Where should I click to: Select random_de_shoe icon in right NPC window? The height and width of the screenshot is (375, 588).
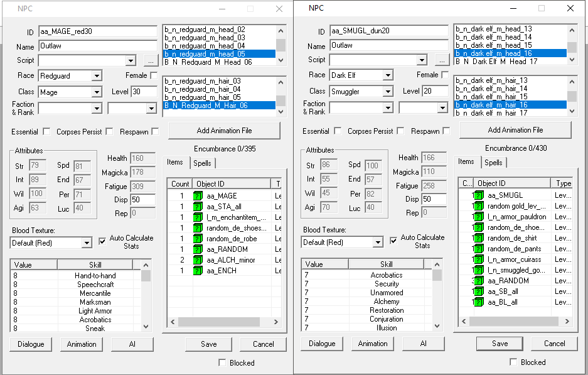click(x=479, y=227)
